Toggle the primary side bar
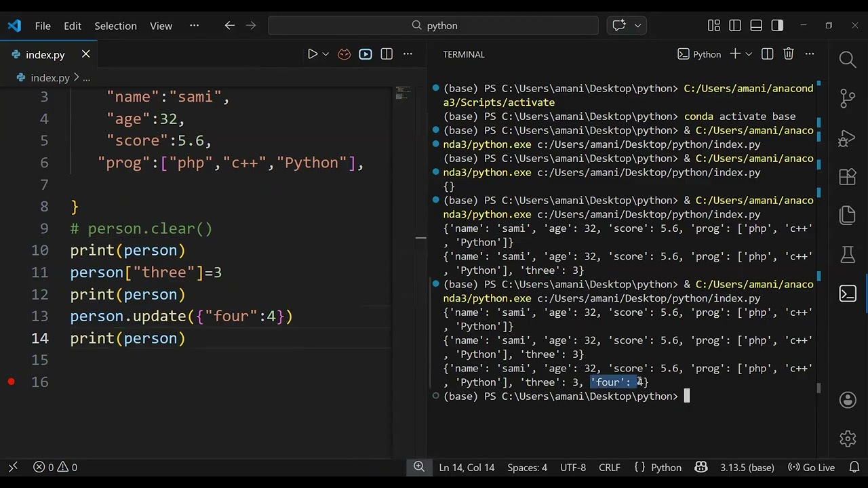868x488 pixels. coord(735,26)
